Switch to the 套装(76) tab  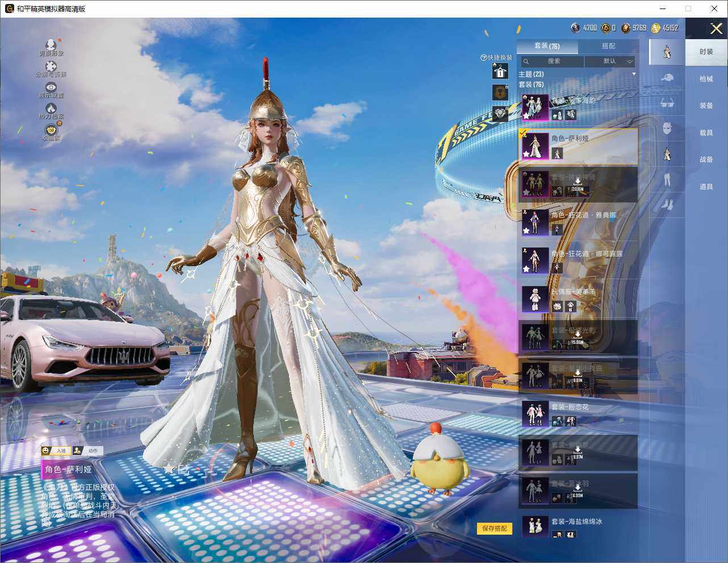pyautogui.click(x=547, y=46)
